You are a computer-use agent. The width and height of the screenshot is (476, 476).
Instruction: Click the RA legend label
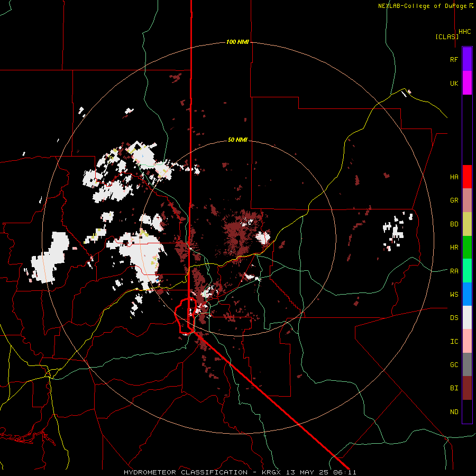tap(454, 271)
